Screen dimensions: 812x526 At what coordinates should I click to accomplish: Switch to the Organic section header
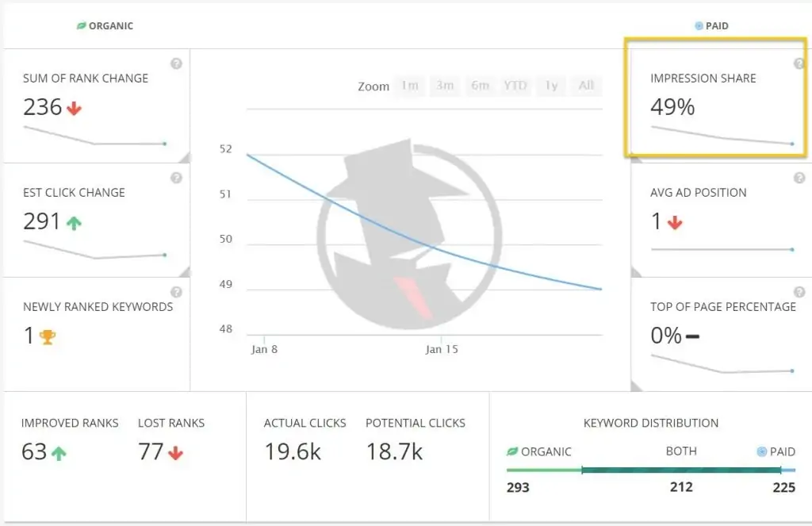point(111,26)
